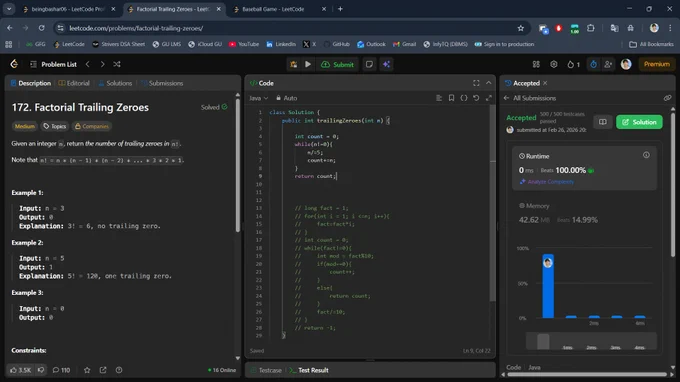Open Problem List panel
The image size is (680, 382).
pos(53,64)
